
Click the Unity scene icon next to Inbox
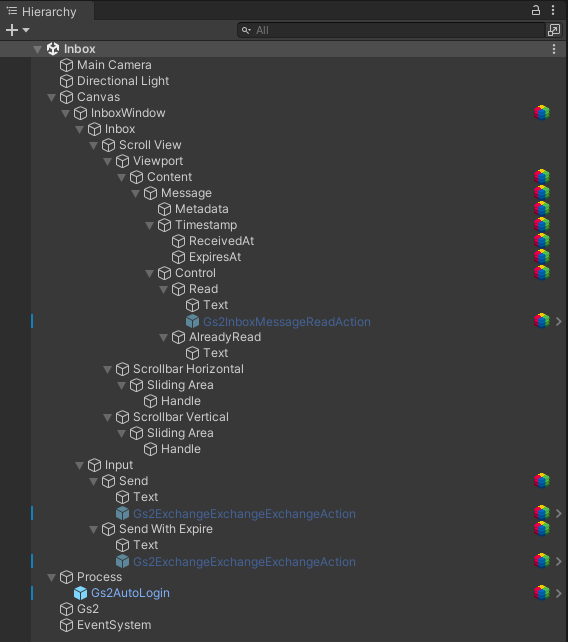(x=53, y=49)
